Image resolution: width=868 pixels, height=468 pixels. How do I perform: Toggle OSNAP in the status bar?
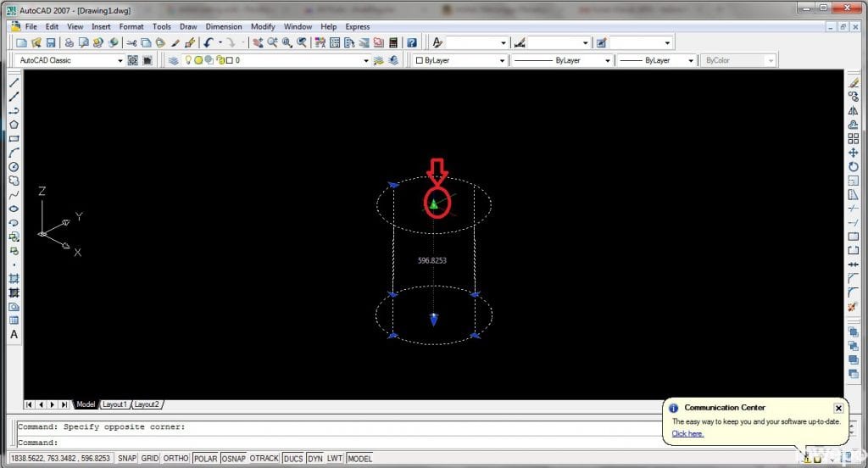233,459
